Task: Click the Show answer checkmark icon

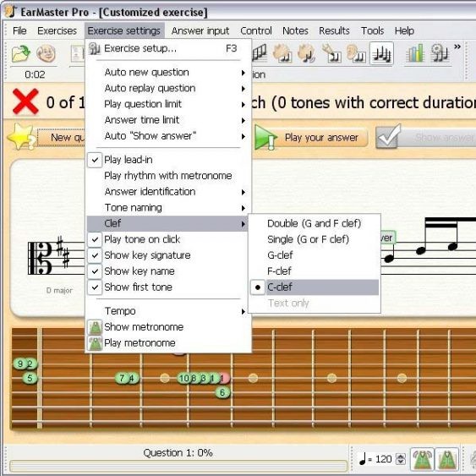Action: point(388,137)
